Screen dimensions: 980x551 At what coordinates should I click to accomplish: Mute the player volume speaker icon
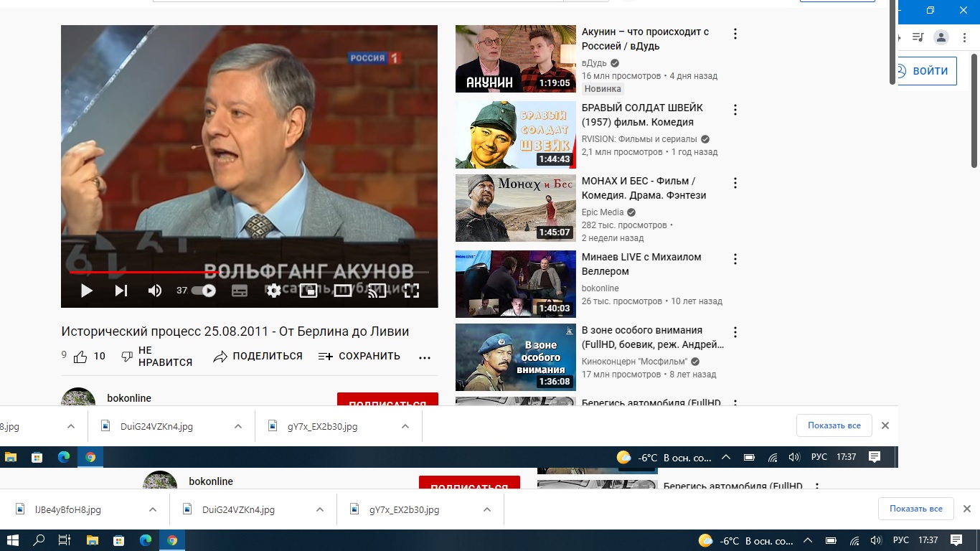click(155, 291)
